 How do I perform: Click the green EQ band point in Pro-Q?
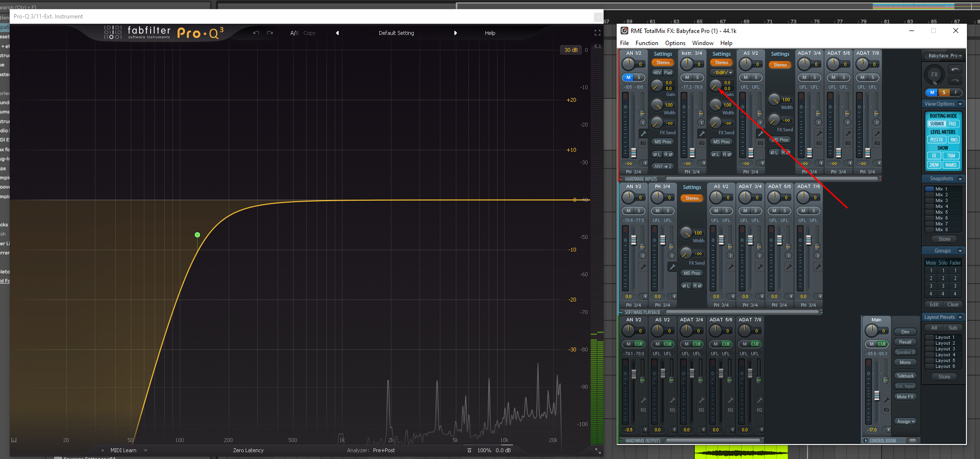pyautogui.click(x=197, y=235)
